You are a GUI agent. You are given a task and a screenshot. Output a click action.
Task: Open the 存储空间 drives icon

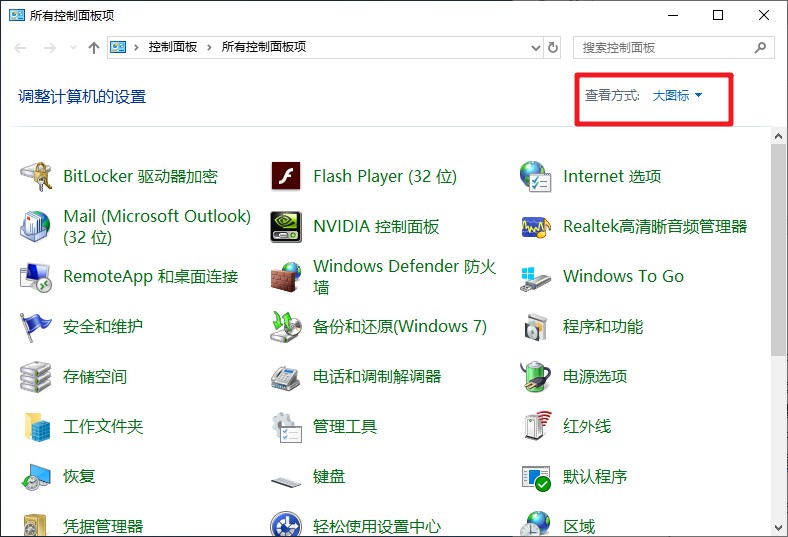[x=35, y=377]
